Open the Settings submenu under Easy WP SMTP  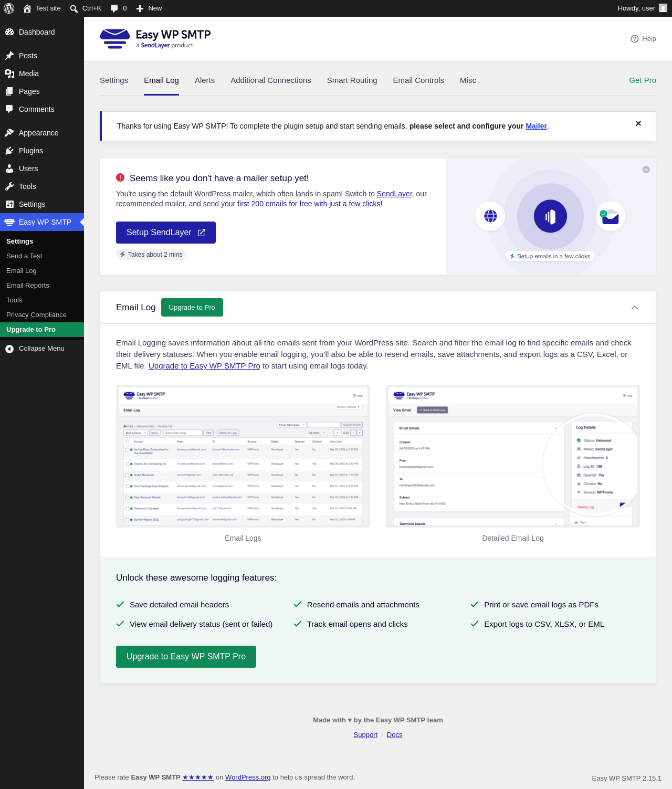pyautogui.click(x=19, y=241)
